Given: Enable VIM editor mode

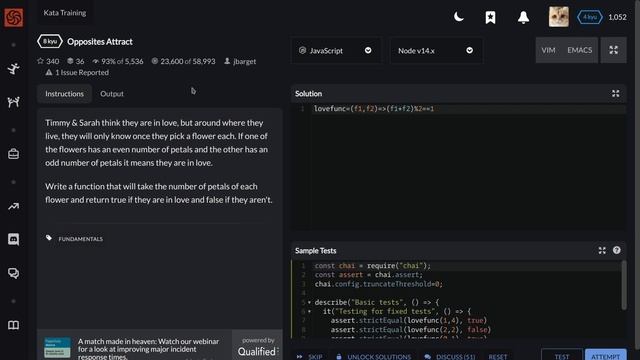Looking at the screenshot, I should pyautogui.click(x=548, y=50).
